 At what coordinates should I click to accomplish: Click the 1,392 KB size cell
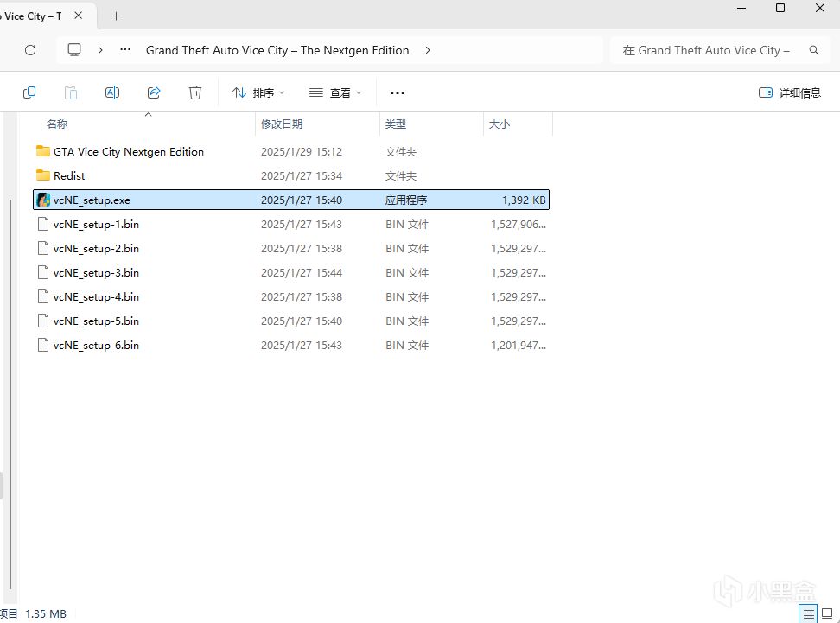524,200
